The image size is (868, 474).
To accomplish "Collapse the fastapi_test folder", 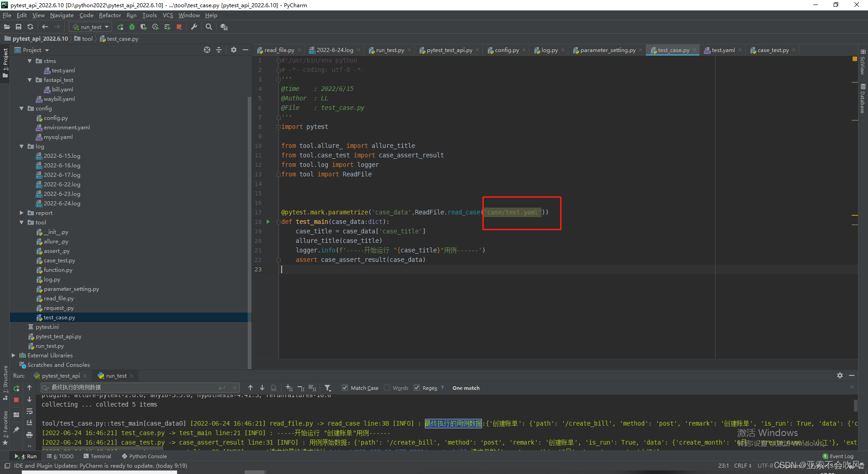I will click(x=30, y=80).
